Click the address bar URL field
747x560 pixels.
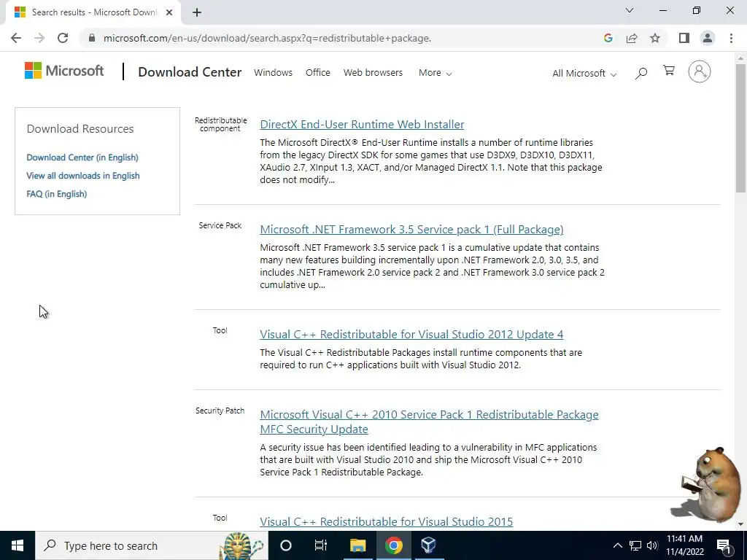(x=267, y=38)
